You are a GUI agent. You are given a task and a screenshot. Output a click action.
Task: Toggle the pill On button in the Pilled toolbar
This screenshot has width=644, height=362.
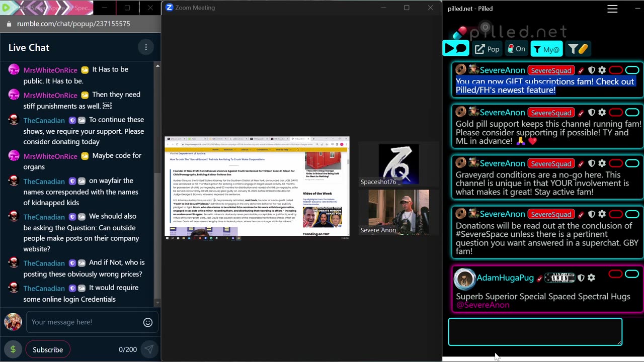[516, 49]
